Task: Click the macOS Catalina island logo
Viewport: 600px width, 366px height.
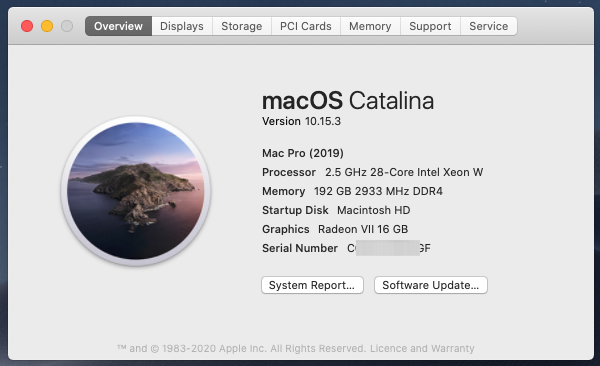Action: pos(135,191)
